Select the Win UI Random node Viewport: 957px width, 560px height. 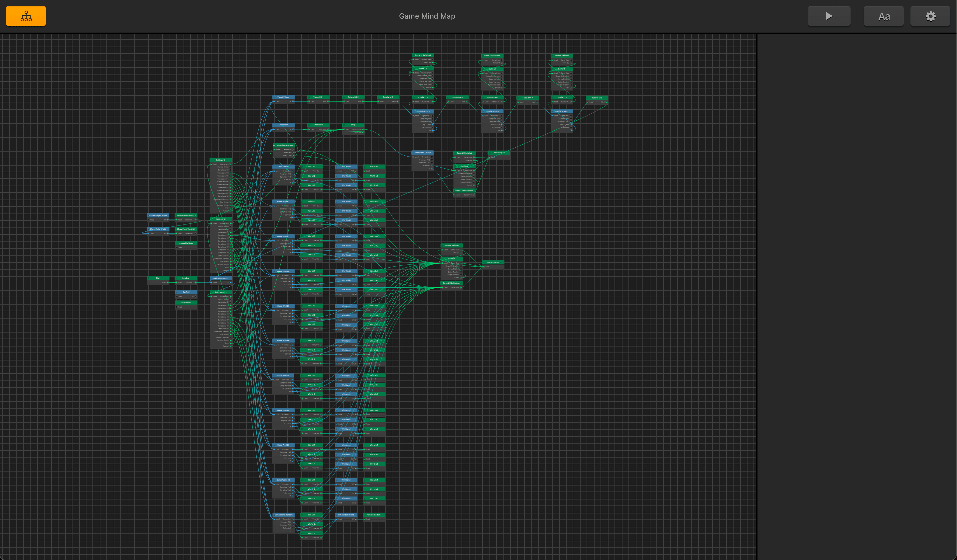(x=374, y=515)
